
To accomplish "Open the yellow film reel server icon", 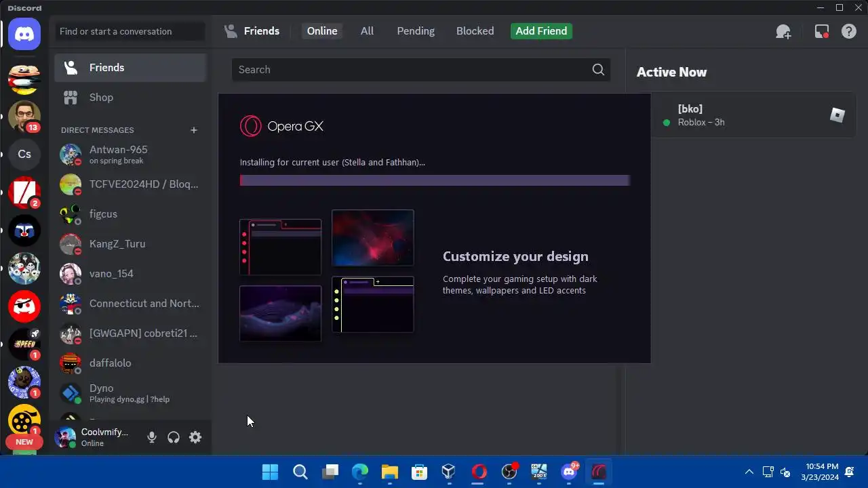I will (24, 420).
